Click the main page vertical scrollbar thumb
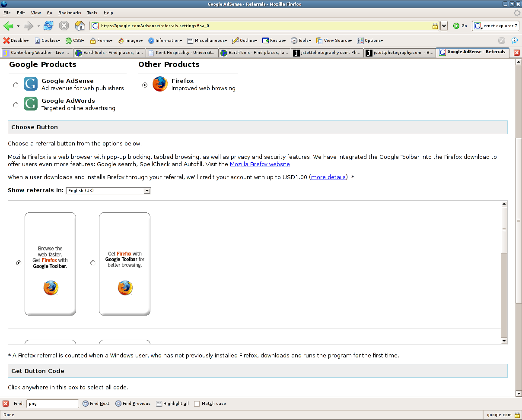This screenshot has width=522, height=420. point(519,220)
